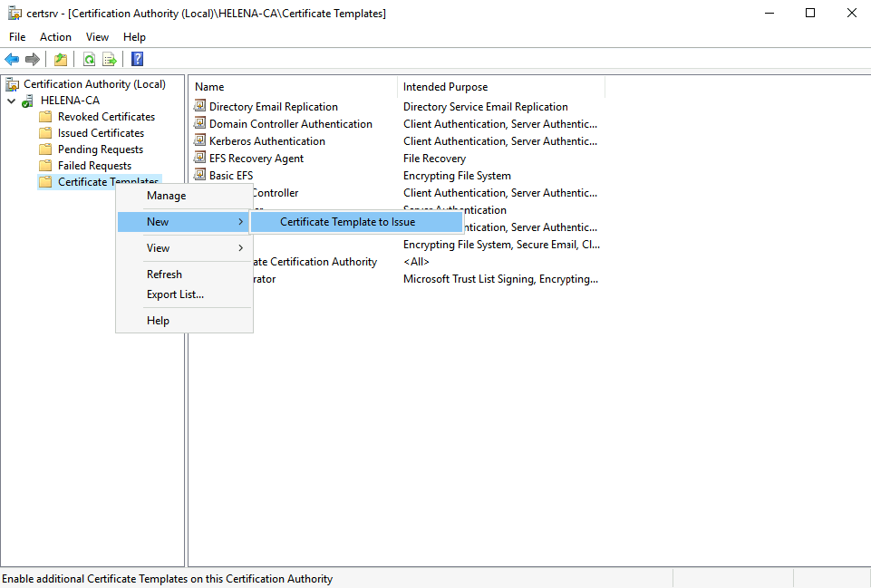Select the Directory Email Replication row
Screen dimensions: 871x588
click(x=273, y=107)
